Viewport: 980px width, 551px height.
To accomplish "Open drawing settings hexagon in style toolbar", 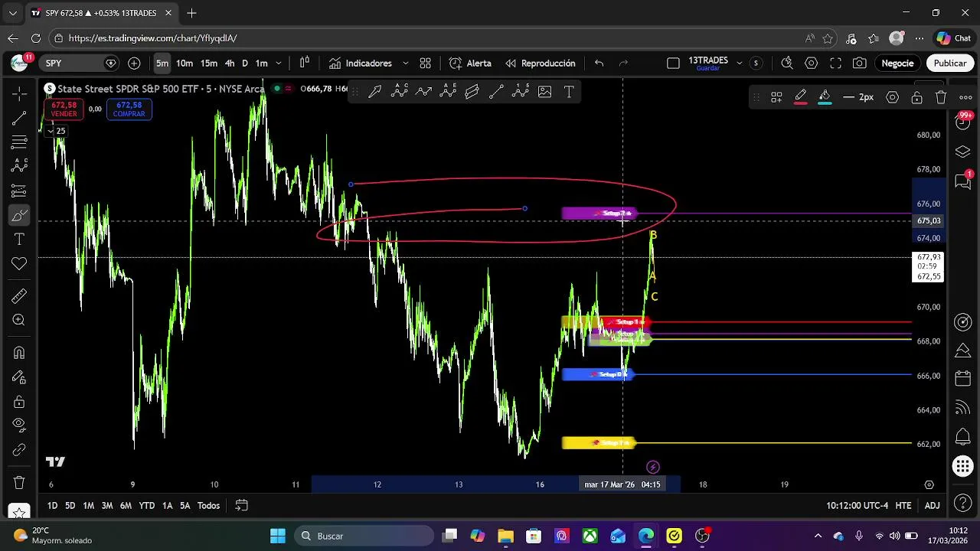I will coord(892,97).
